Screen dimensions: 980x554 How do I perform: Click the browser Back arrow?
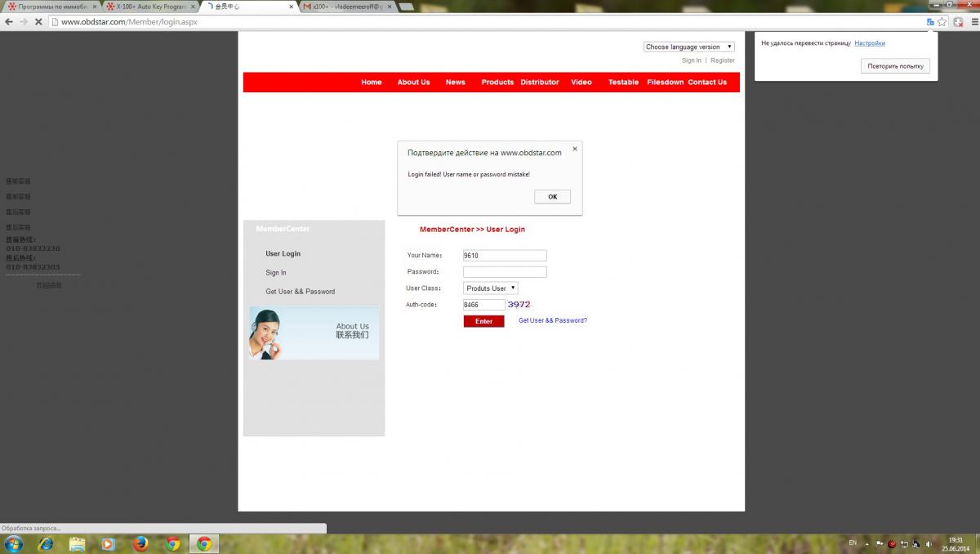pyautogui.click(x=9, y=22)
